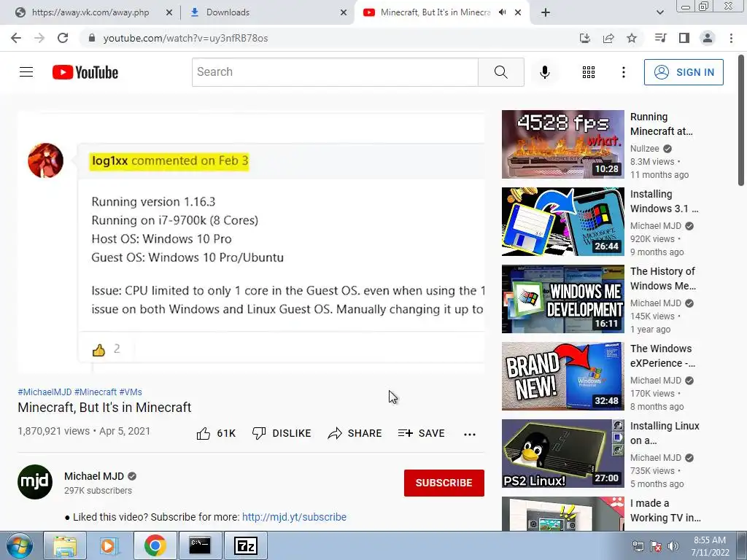The image size is (747, 560).
Task: Open Windows Start orb
Action: tap(20, 545)
